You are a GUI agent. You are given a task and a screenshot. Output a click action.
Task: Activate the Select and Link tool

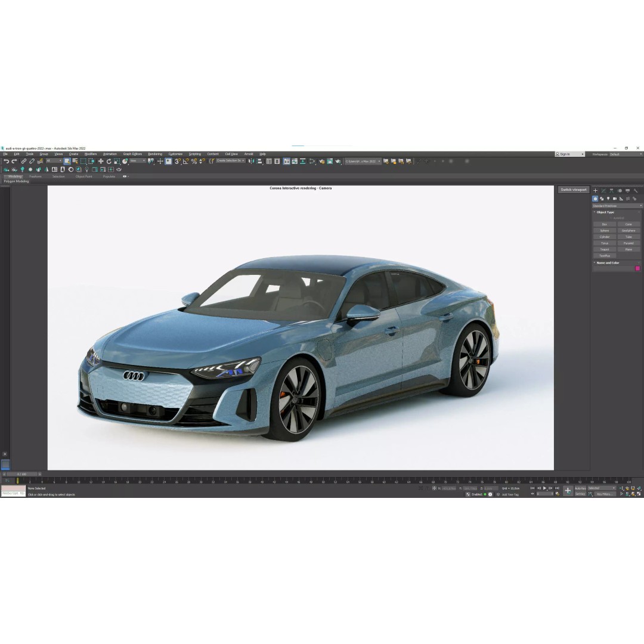[24, 162]
